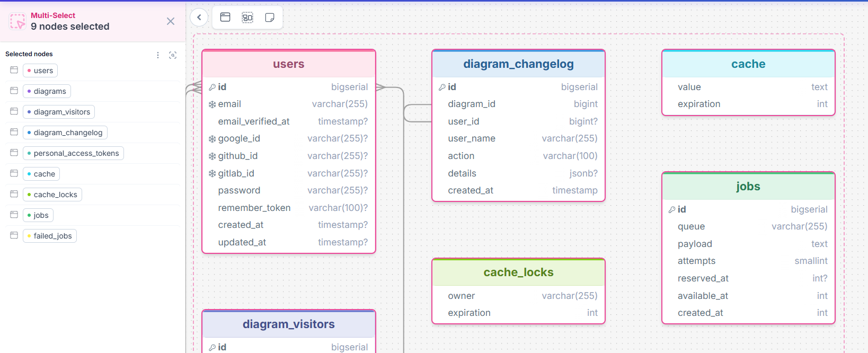868x353 pixels.
Task: Close the Multi-Select panel
Action: point(171,21)
